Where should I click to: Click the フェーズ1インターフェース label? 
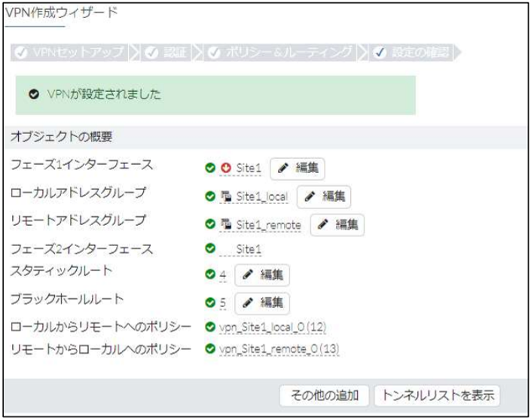coord(82,165)
